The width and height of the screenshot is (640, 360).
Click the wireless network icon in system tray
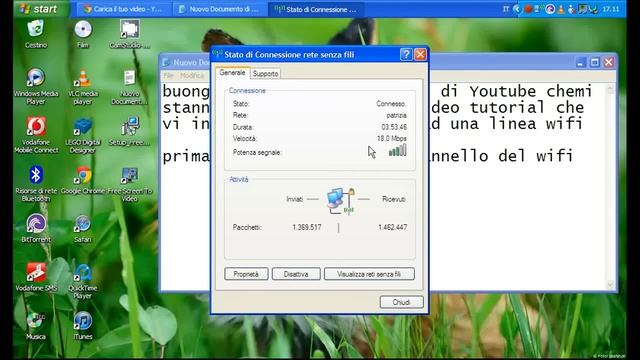coord(539,8)
